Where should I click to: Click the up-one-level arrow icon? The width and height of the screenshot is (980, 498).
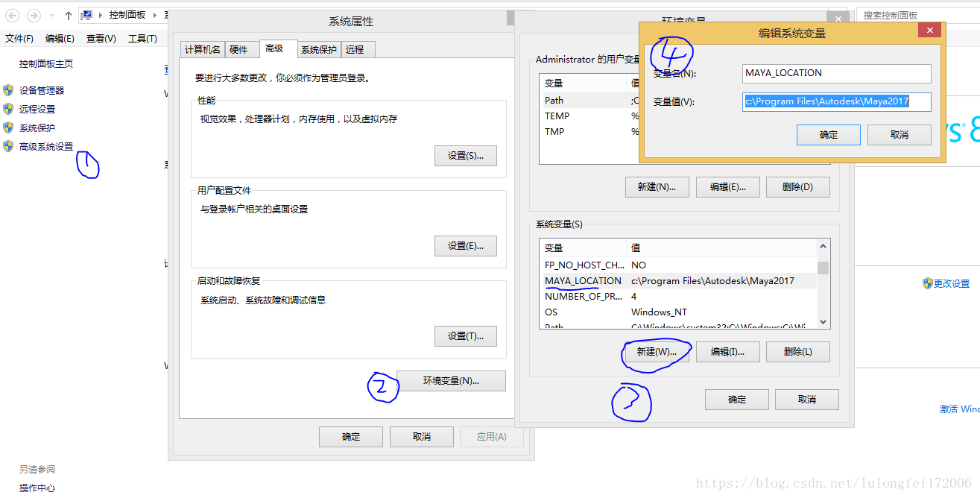coord(69,15)
